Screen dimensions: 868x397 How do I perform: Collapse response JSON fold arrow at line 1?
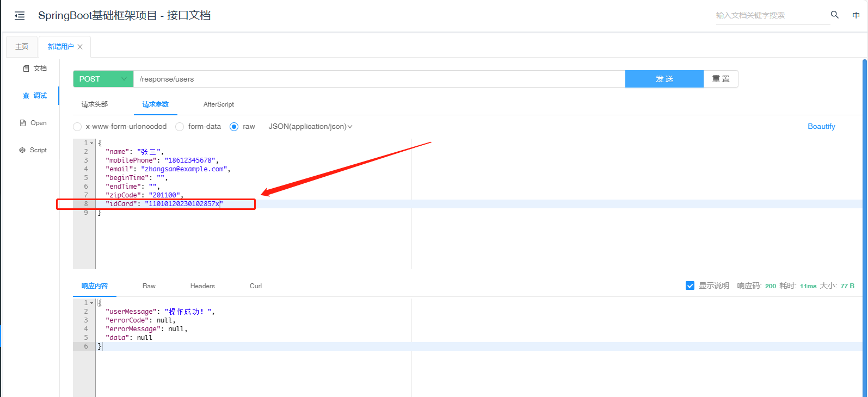coord(92,303)
